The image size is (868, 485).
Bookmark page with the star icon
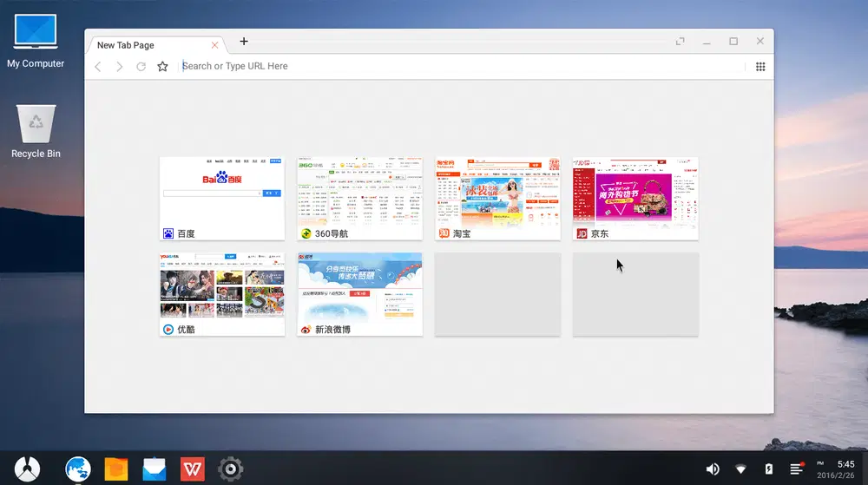point(162,66)
